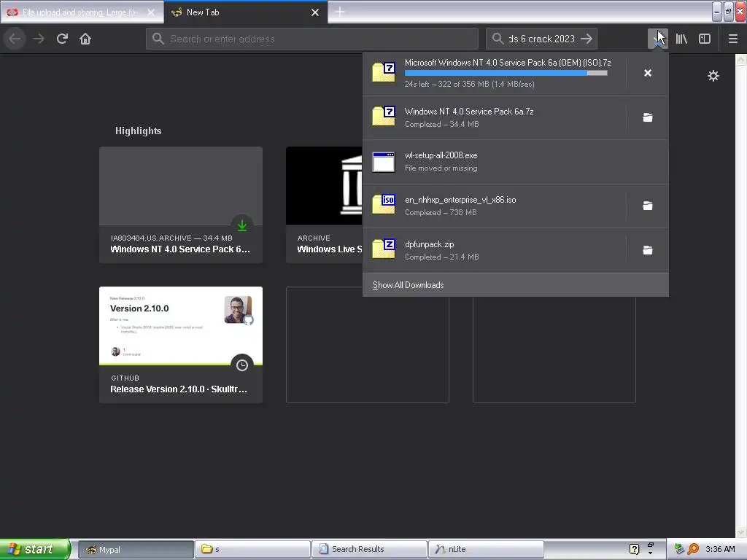This screenshot has width=747, height=560.
Task: Open containing folder for en_nhhxp_enterprise_vl_x86.iso
Action: (x=648, y=206)
